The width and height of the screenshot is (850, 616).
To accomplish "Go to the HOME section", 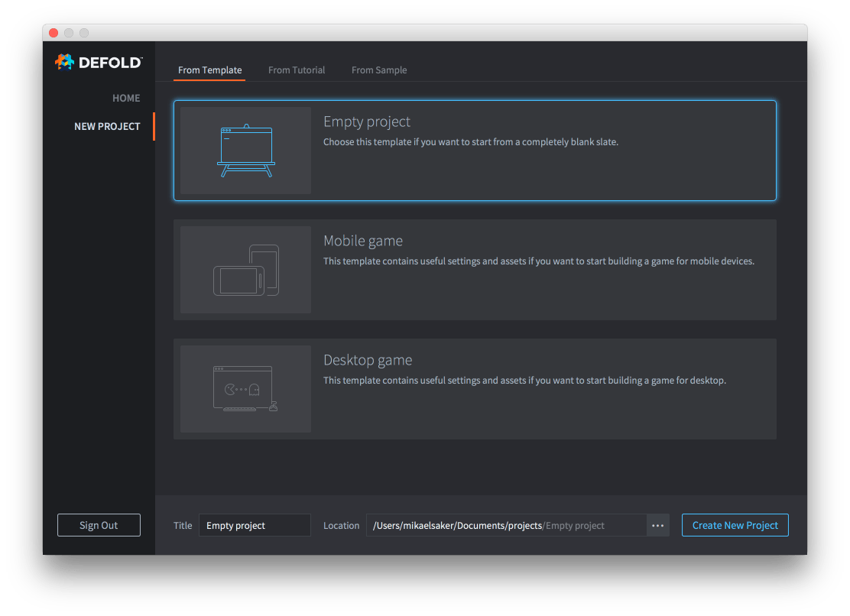I will 125,98.
